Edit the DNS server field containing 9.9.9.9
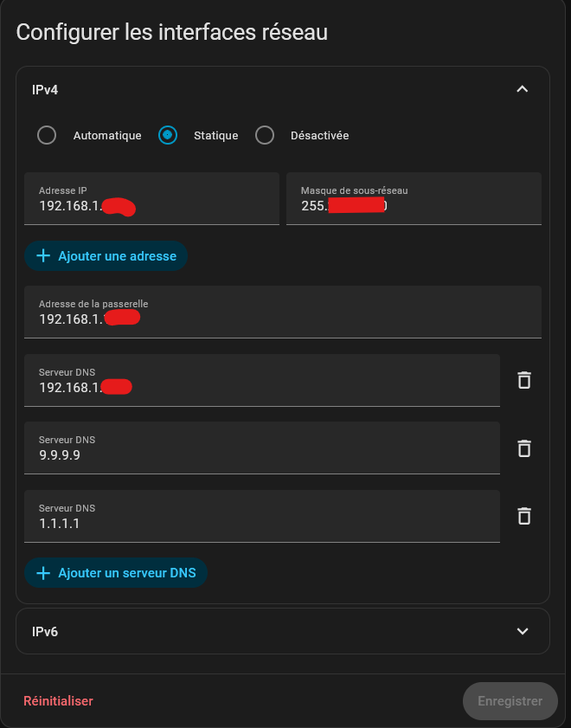 click(x=260, y=455)
